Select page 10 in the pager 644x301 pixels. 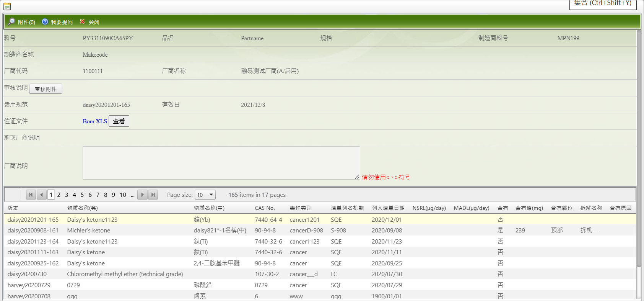click(123, 195)
